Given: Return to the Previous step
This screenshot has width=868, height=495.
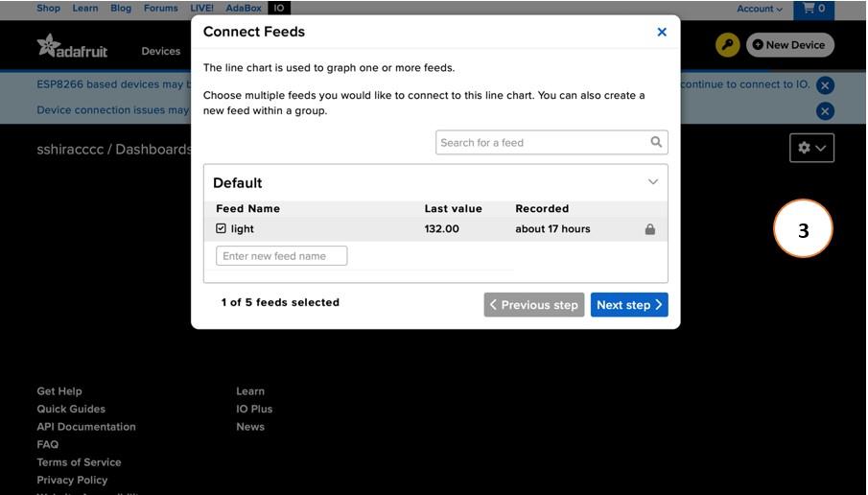Looking at the screenshot, I should click(533, 304).
